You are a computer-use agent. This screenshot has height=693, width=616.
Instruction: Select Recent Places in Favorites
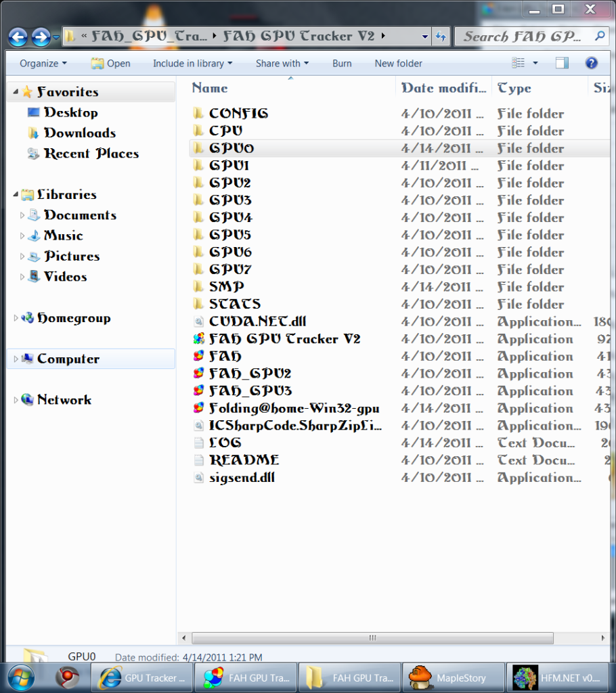83,154
